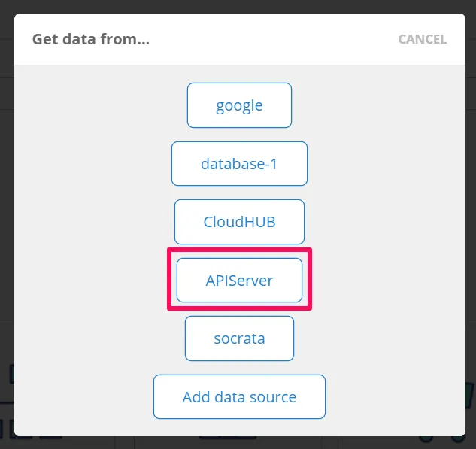Click Add data source
Viewport: 476px width, 449px height.
tap(239, 396)
